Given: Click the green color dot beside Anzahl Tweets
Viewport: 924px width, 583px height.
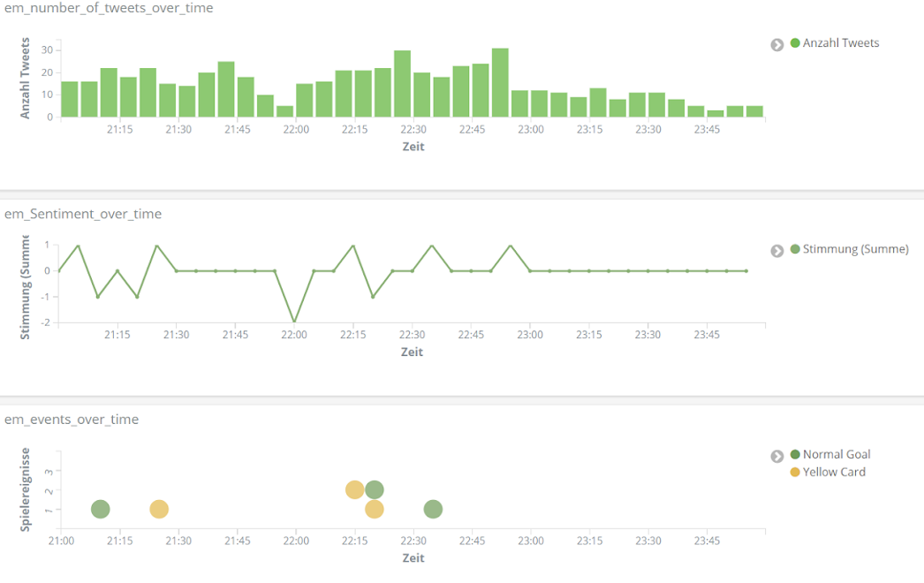Looking at the screenshot, I should pyautogui.click(x=795, y=43).
